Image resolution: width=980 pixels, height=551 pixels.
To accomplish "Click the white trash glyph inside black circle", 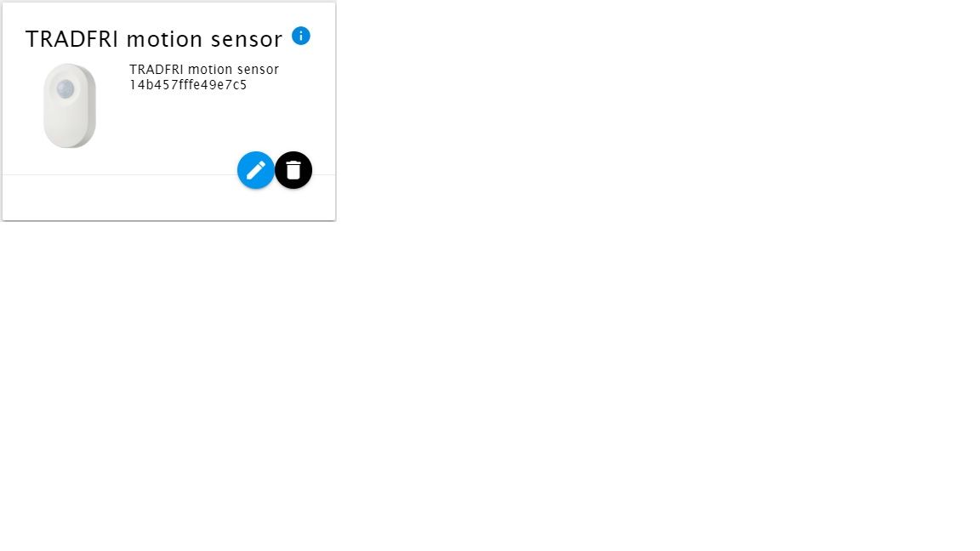I will click(293, 170).
